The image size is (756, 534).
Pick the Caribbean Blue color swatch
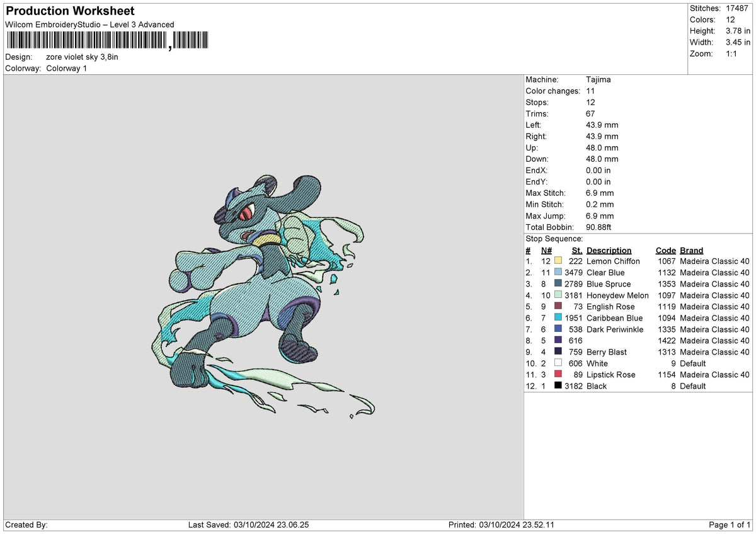click(558, 317)
